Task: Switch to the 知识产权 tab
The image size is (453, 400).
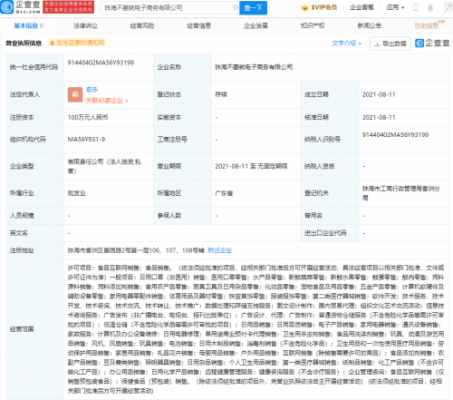Action: pyautogui.click(x=313, y=26)
